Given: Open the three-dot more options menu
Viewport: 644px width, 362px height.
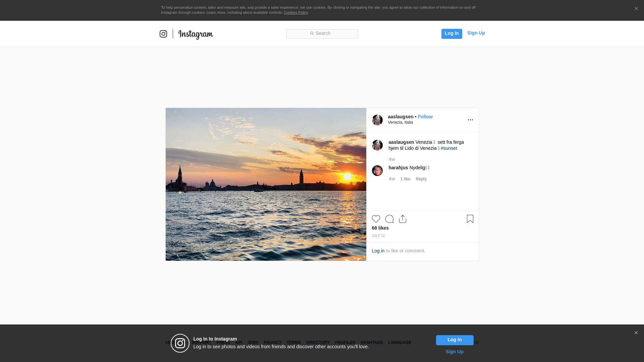Looking at the screenshot, I should click(x=470, y=120).
